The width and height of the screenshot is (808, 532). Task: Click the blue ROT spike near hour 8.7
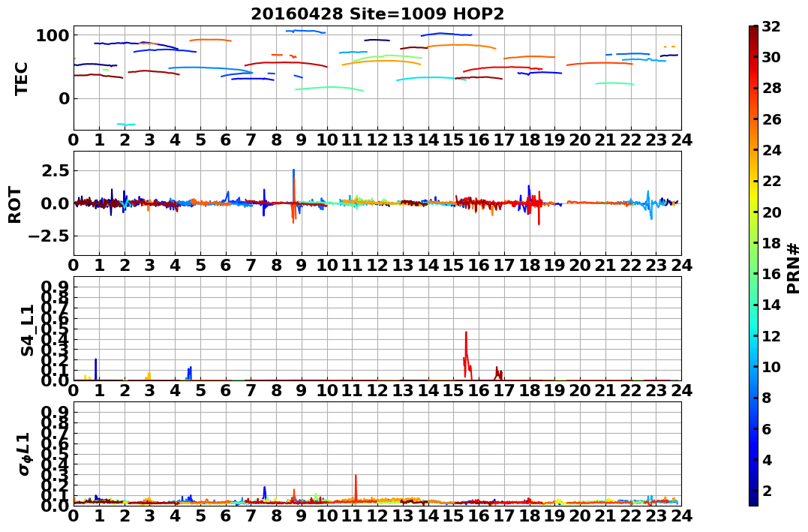[293, 185]
